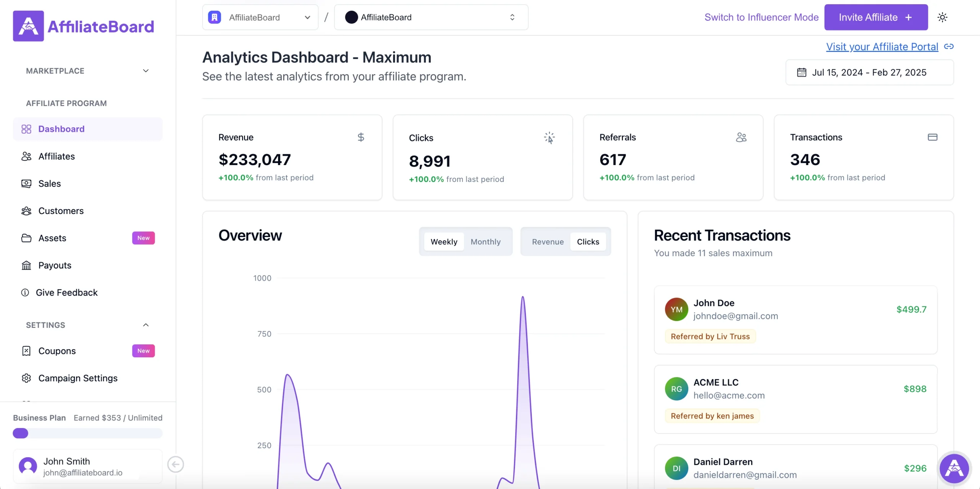Click the building icon in workspace selector
Image resolution: width=980 pixels, height=489 pixels.
(214, 17)
